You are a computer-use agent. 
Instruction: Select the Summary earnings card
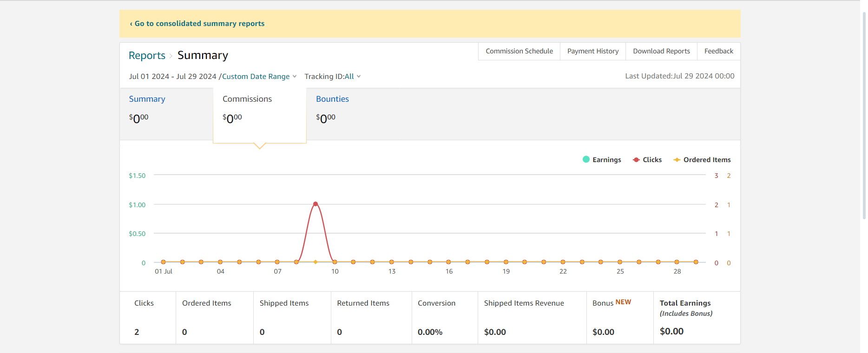(x=166, y=114)
